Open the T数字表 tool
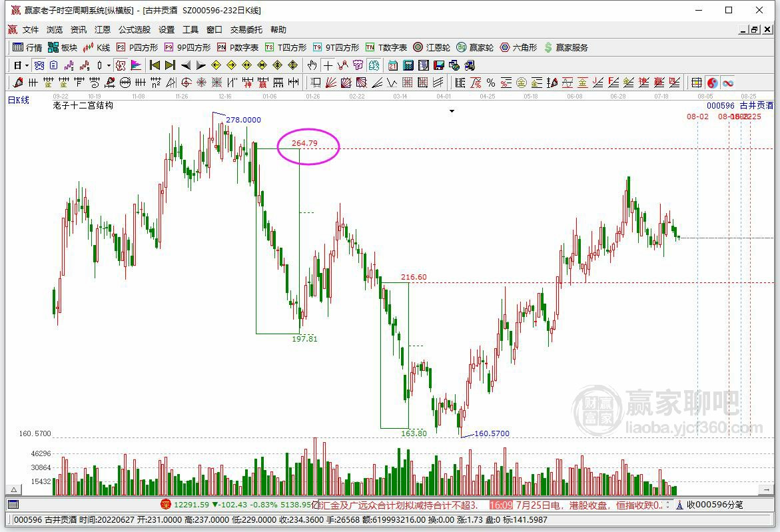780x532 pixels. coord(386,47)
